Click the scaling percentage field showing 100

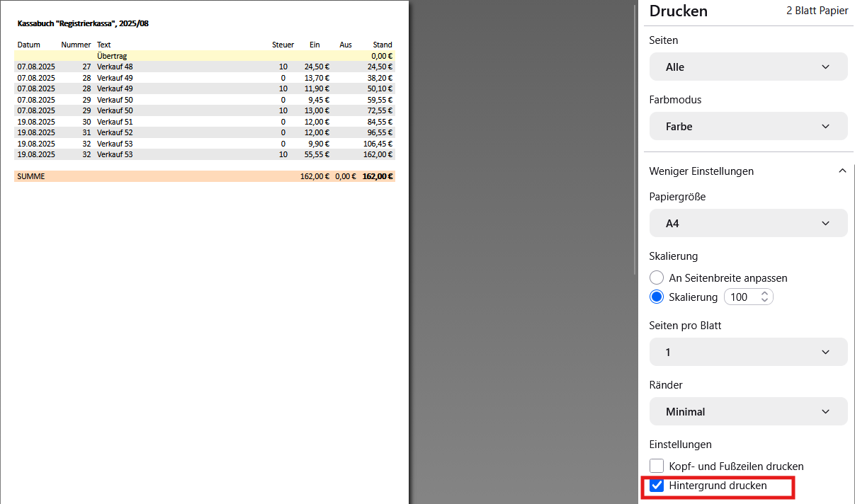tap(740, 297)
